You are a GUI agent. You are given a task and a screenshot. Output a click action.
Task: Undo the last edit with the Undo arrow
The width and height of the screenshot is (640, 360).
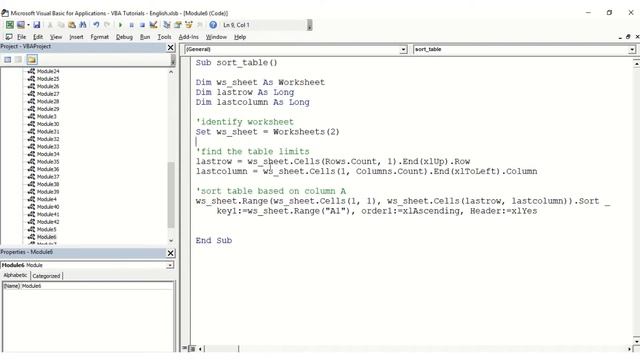coord(96,25)
